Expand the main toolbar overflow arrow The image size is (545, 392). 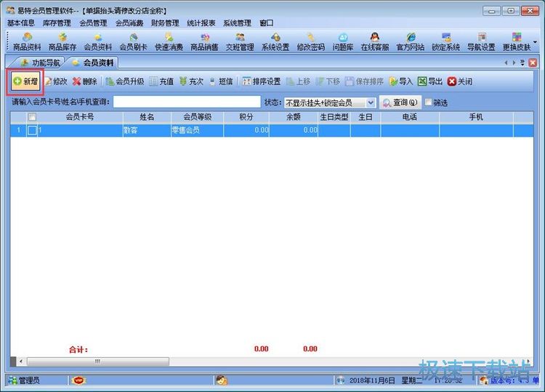pos(536,42)
